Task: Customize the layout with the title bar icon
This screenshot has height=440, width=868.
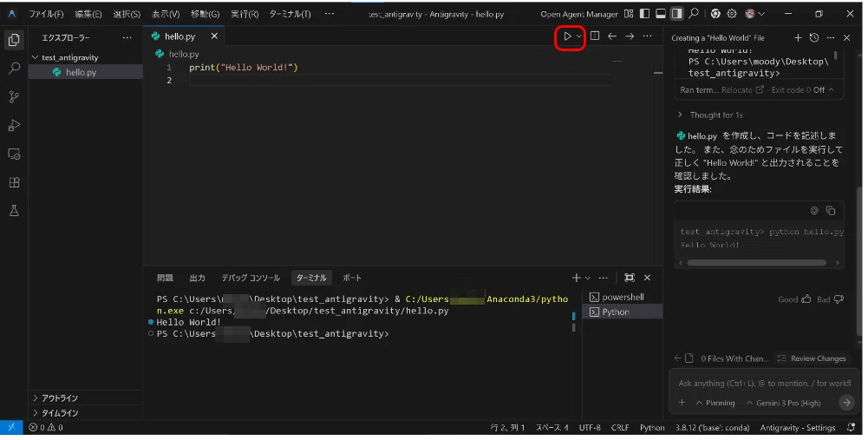Action: coord(629,14)
